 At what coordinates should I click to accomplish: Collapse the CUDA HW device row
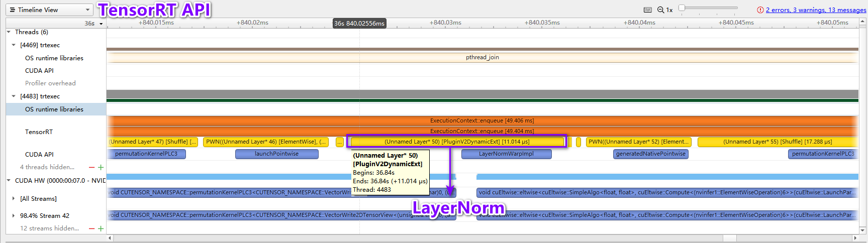click(9, 180)
